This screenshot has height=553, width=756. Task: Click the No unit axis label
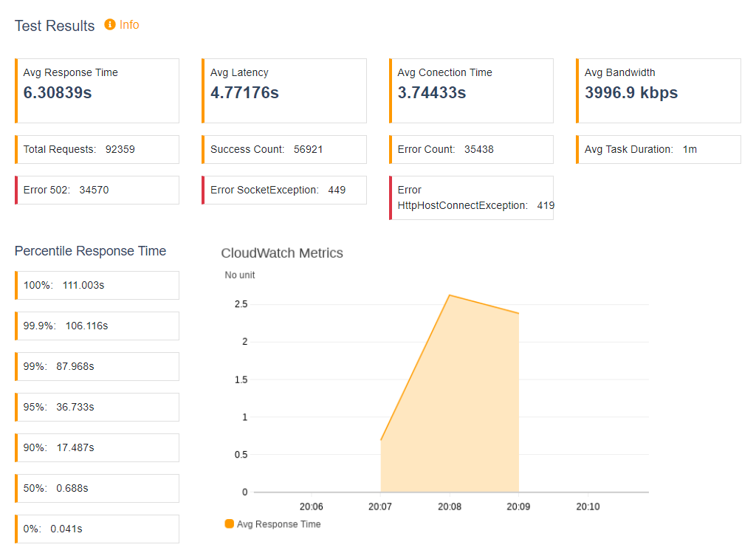240,275
